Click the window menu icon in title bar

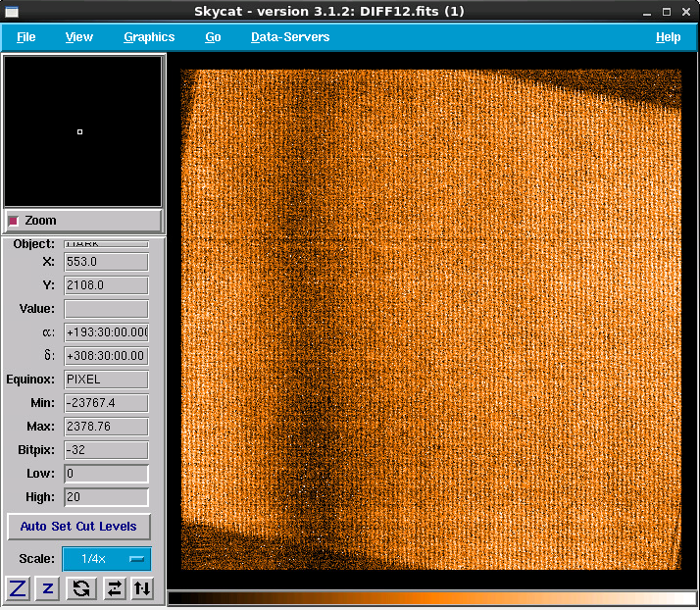[x=12, y=11]
